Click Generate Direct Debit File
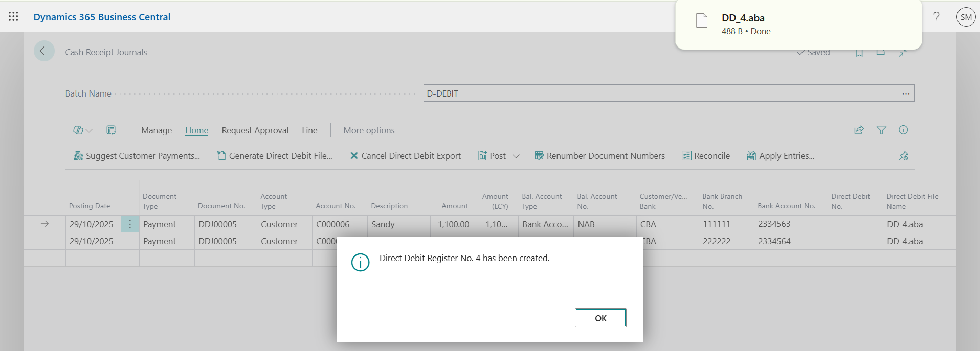Screen dimensions: 980x351 pos(275,156)
